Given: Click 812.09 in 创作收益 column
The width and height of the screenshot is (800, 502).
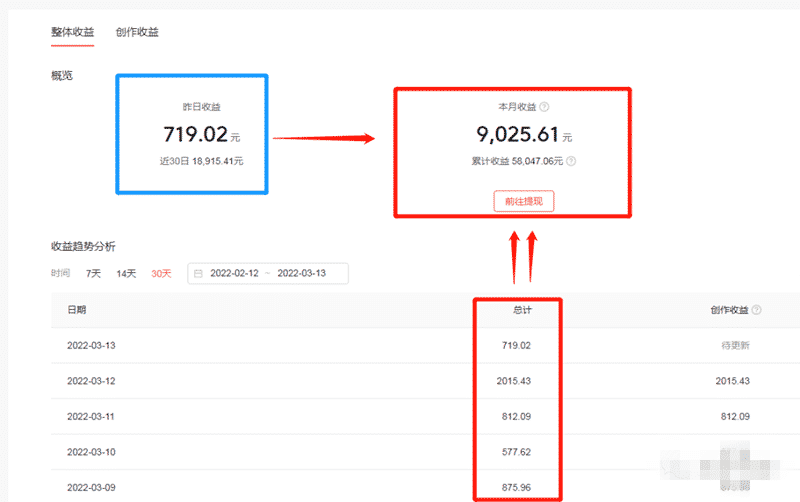Looking at the screenshot, I should pyautogui.click(x=735, y=416).
